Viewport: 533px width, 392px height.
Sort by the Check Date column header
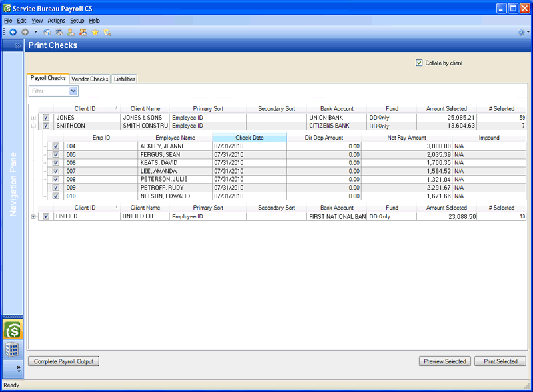pyautogui.click(x=249, y=138)
